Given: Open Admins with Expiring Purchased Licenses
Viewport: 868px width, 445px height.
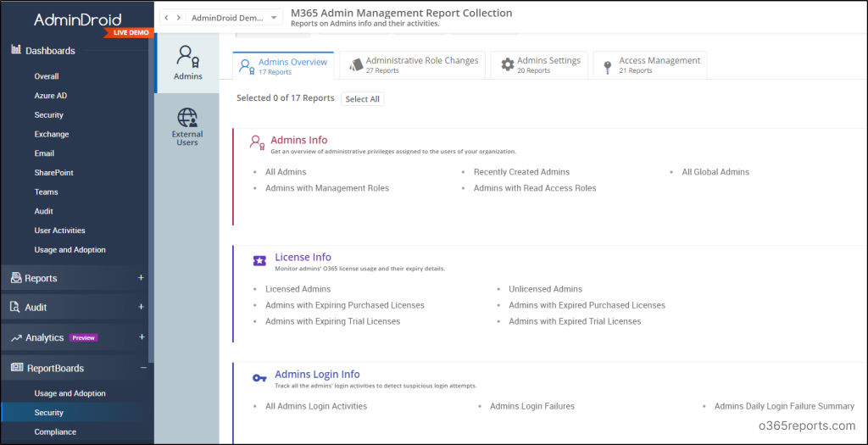Looking at the screenshot, I should point(345,305).
